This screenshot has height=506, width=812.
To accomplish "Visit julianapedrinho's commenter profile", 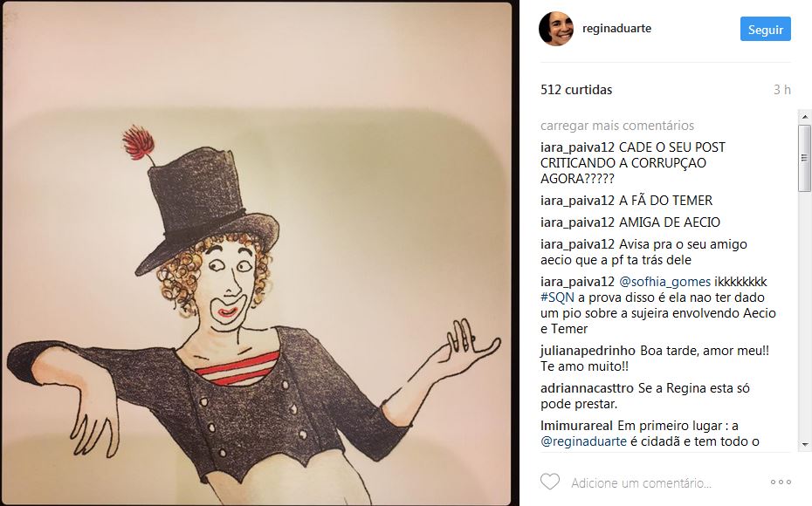I will coord(588,351).
